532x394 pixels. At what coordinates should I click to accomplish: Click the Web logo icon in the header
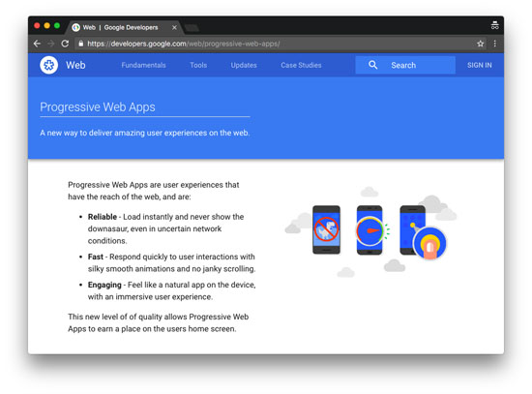click(49, 65)
